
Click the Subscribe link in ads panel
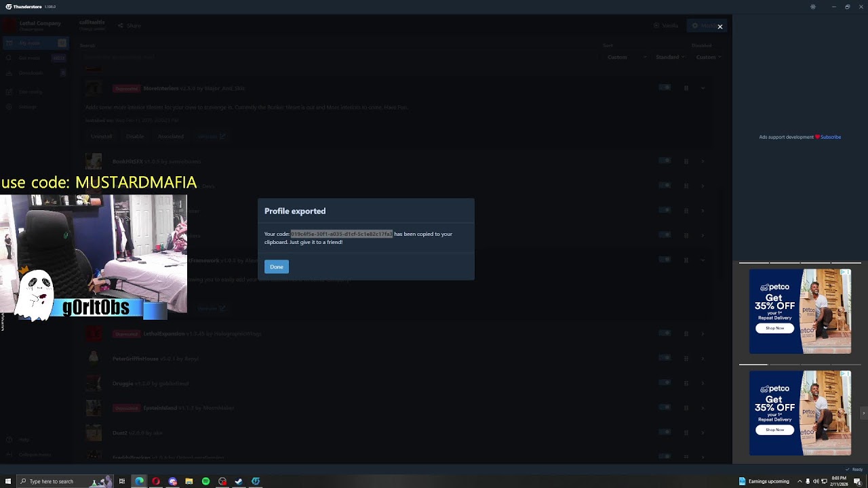click(x=831, y=137)
